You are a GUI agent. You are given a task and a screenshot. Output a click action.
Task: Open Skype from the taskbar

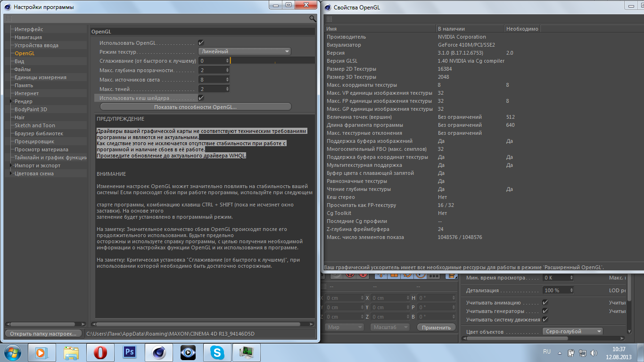point(217,352)
